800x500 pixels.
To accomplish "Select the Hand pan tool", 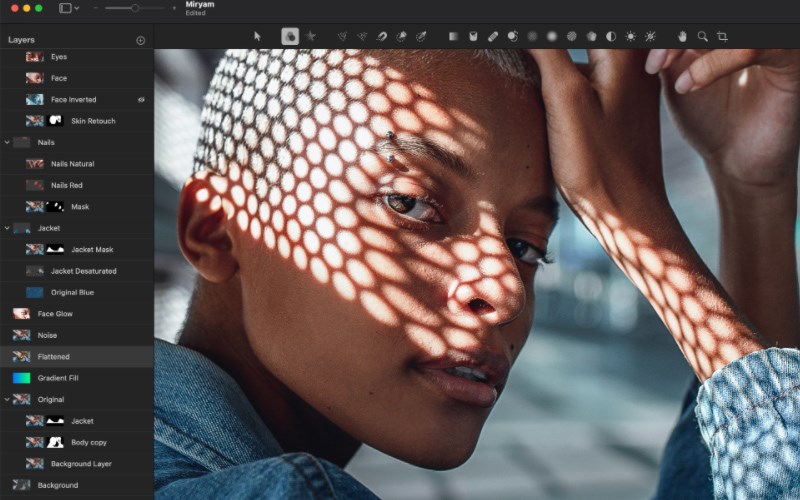I will coord(682,36).
